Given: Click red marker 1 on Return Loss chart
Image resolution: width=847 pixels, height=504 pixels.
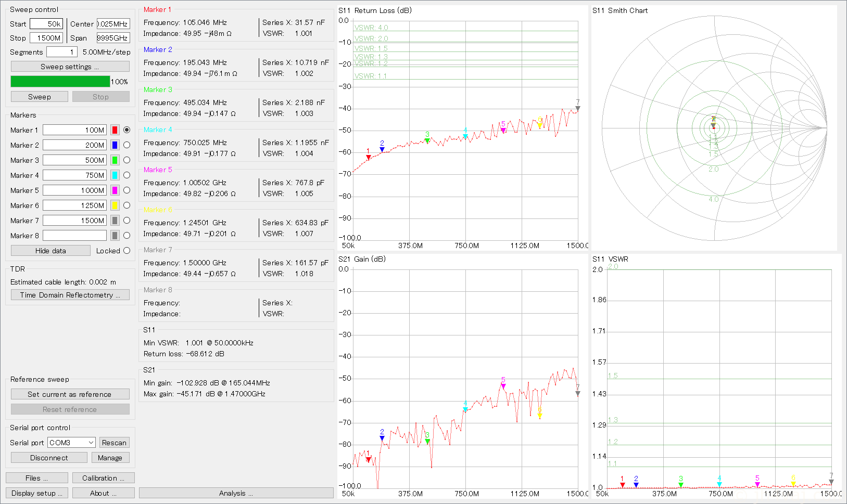Looking at the screenshot, I should [369, 157].
